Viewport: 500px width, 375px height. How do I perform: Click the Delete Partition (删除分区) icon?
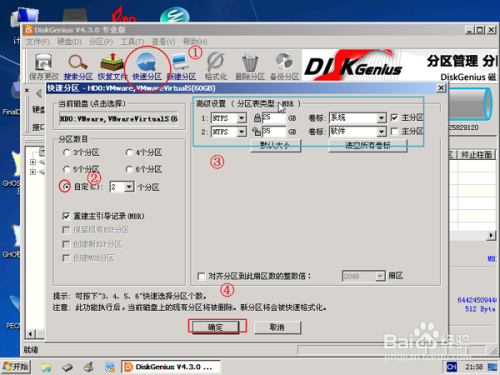tap(250, 67)
